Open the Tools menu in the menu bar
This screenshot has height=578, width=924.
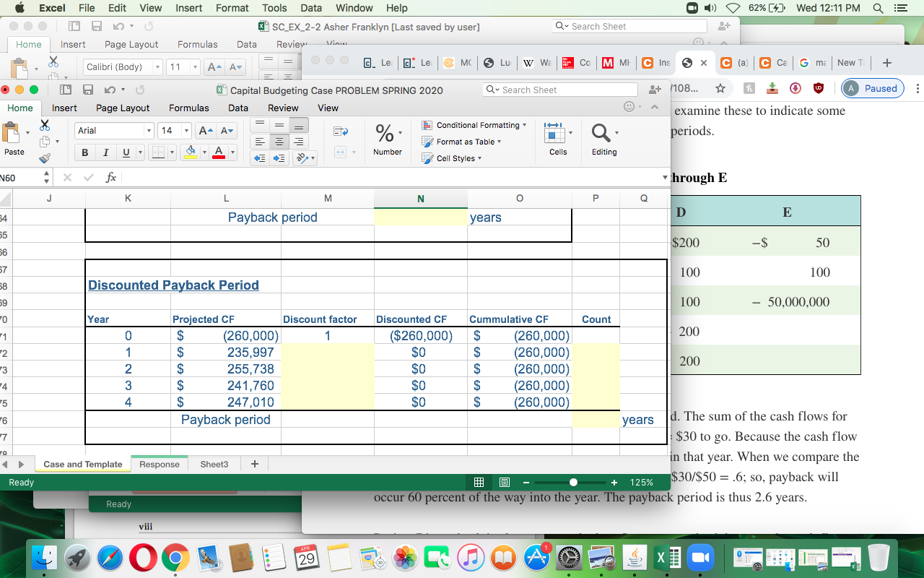pyautogui.click(x=274, y=8)
